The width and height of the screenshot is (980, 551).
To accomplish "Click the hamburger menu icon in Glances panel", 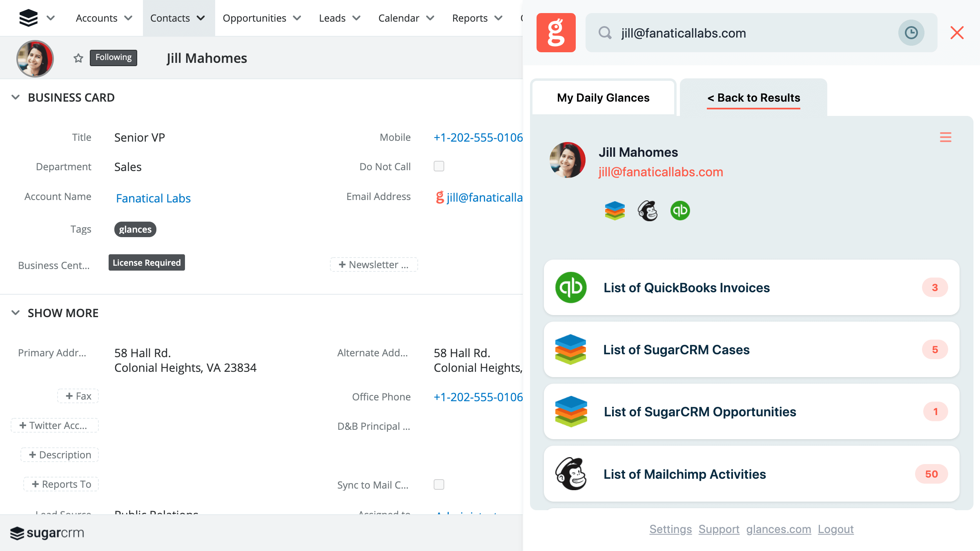I will [x=946, y=137].
